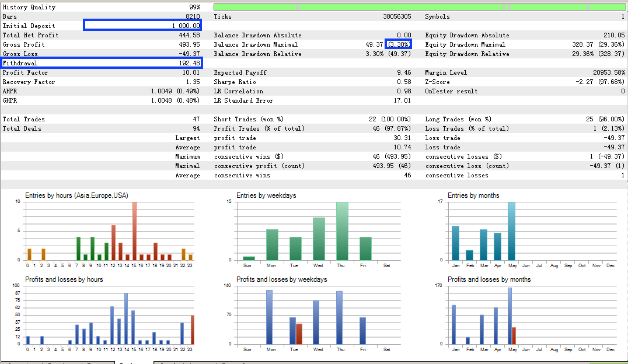Image resolution: width=628 pixels, height=364 pixels.
Task: Click the Entries by hours chart title
Action: pyautogui.click(x=76, y=195)
